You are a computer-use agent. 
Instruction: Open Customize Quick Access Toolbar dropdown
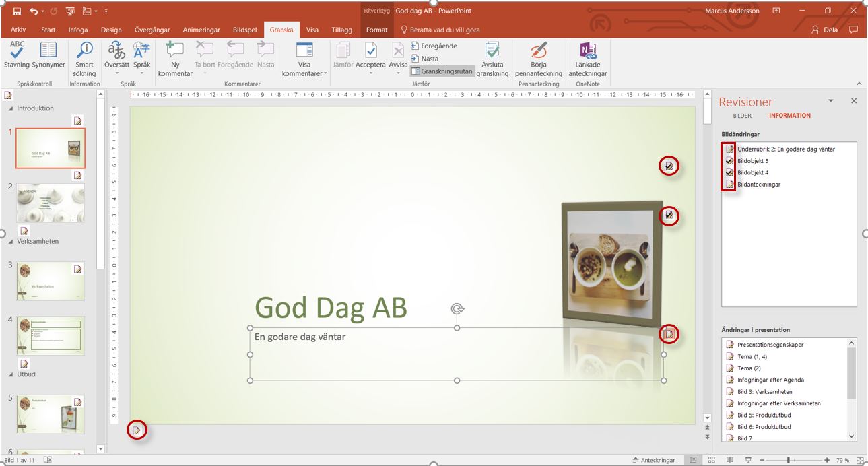coord(106,11)
